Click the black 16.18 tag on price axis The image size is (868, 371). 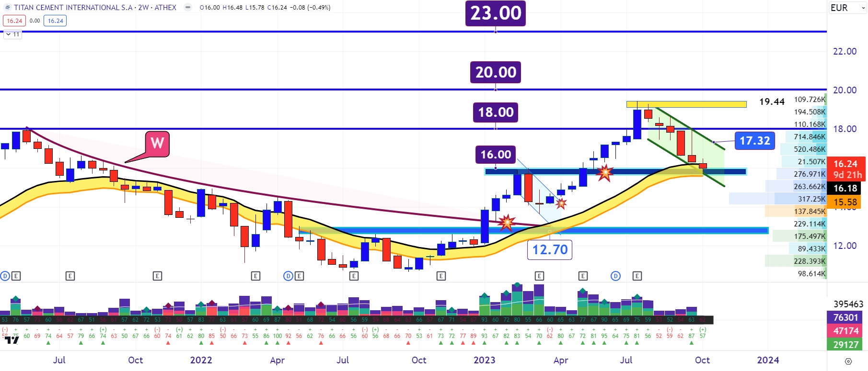[845, 188]
